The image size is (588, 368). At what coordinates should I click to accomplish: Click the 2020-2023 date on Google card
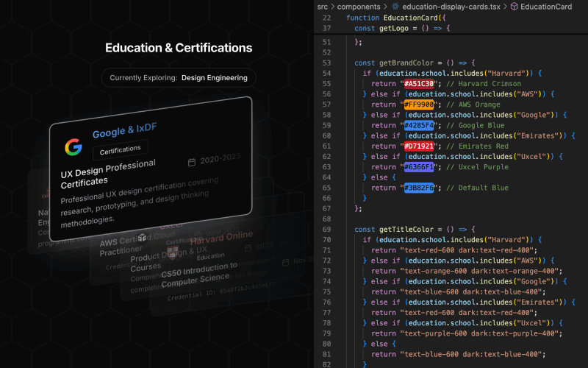pyautogui.click(x=220, y=158)
